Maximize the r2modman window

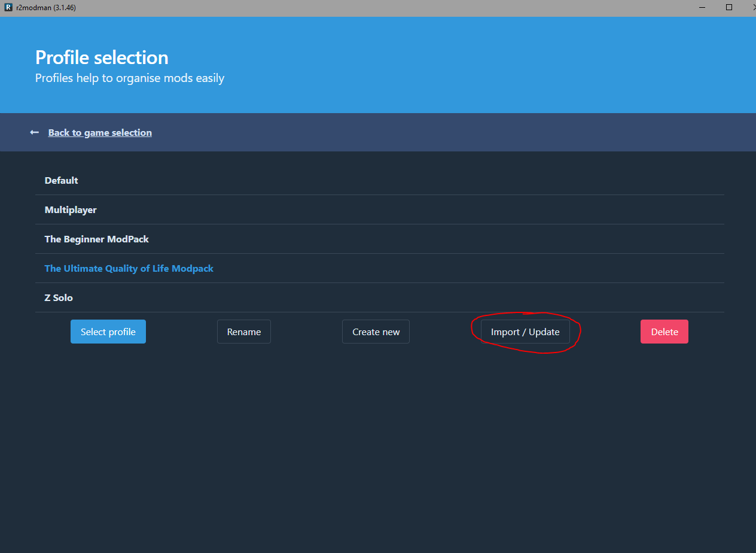pyautogui.click(x=729, y=8)
